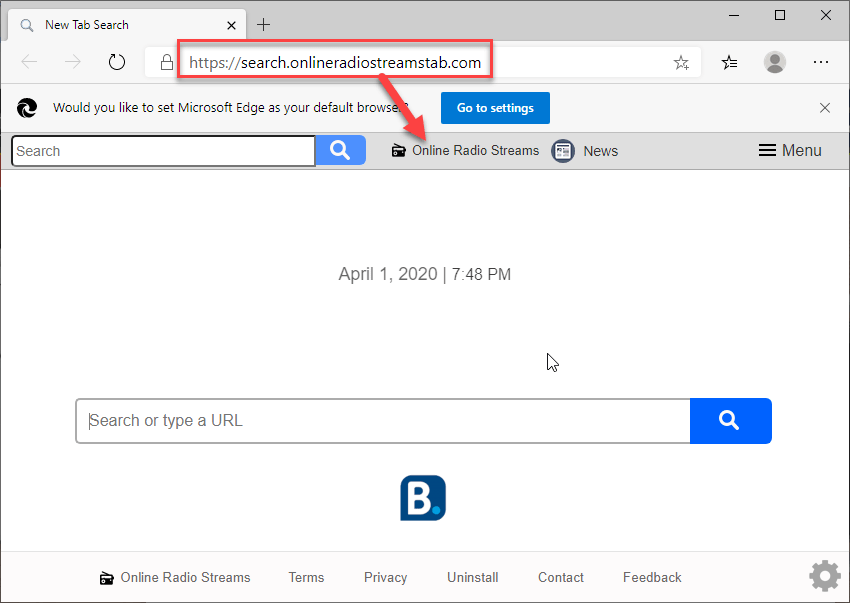Open Edge settings and more menu
The width and height of the screenshot is (850, 603).
pos(821,62)
